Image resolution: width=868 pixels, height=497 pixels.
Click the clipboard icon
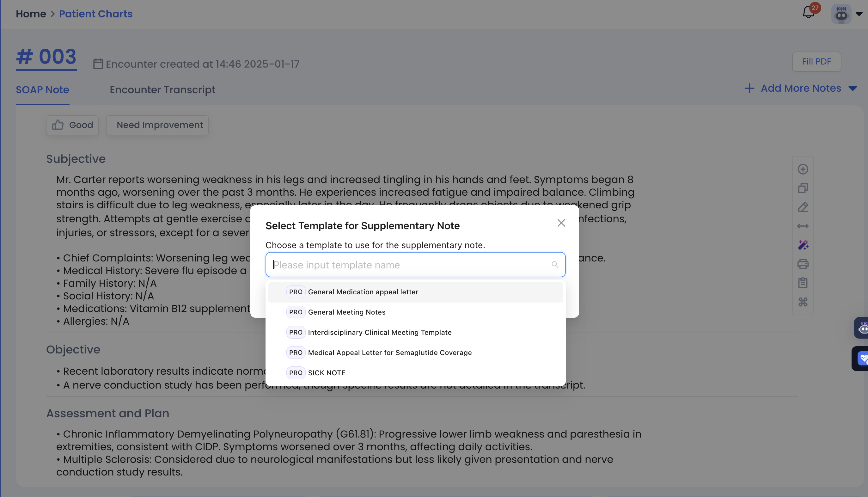click(803, 283)
